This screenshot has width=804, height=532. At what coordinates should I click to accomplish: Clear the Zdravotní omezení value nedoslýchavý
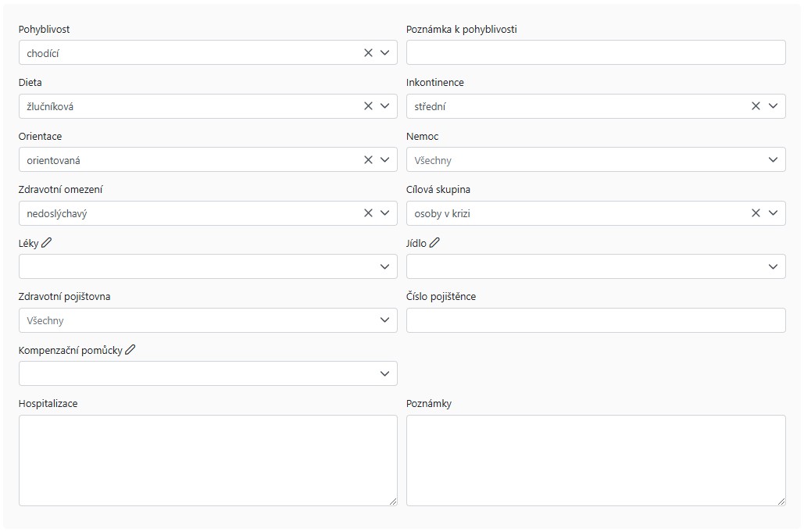(x=368, y=213)
